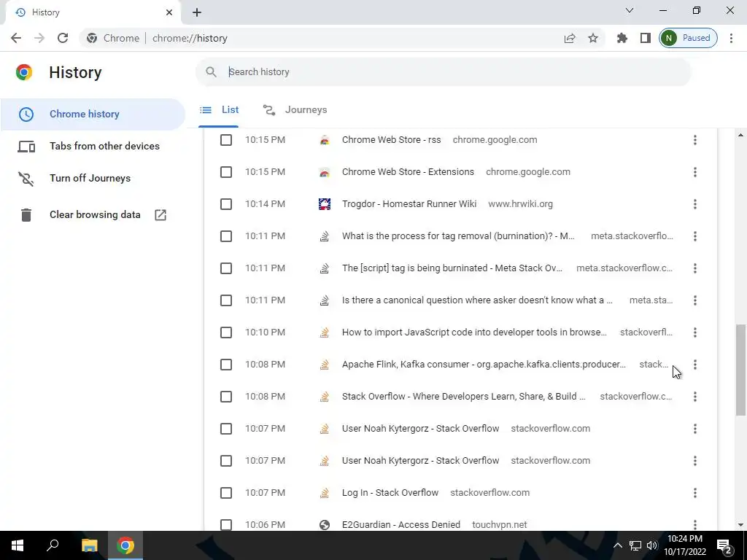The height and width of the screenshot is (560, 747).
Task: Click the scrollbar up arrow
Action: point(740,135)
